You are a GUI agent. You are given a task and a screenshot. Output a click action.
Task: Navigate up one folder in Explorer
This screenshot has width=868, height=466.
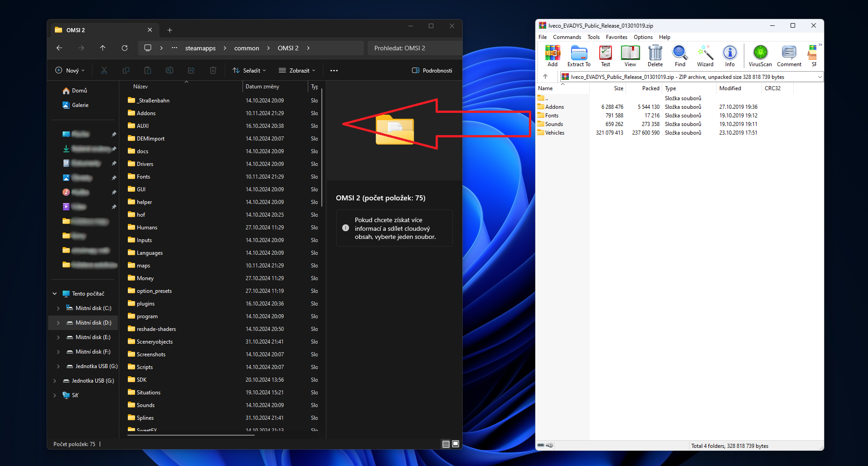(x=103, y=48)
